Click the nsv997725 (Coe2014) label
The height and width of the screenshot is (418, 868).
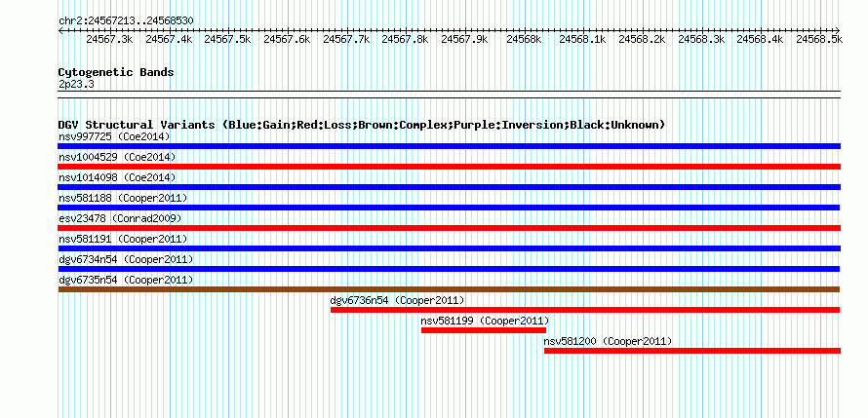(114, 136)
